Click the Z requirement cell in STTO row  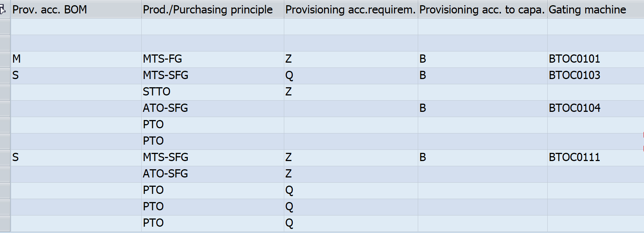coord(350,92)
